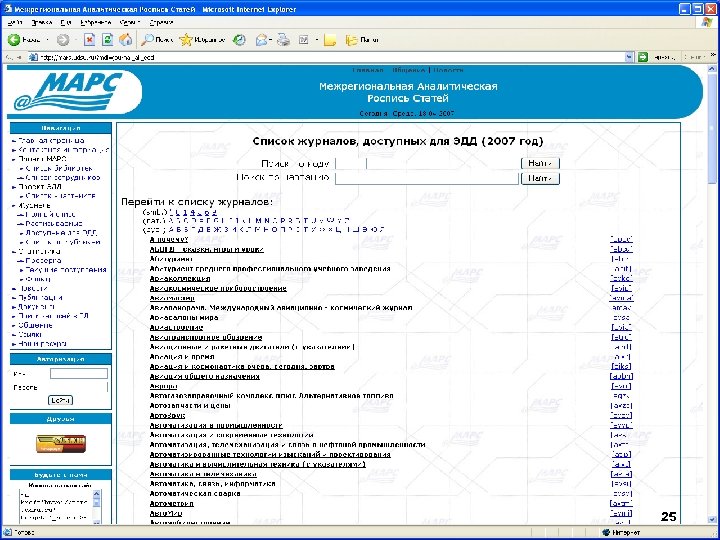Open the Edit button dropdown arrow
Screen dimensions: 720x540
pos(316,40)
